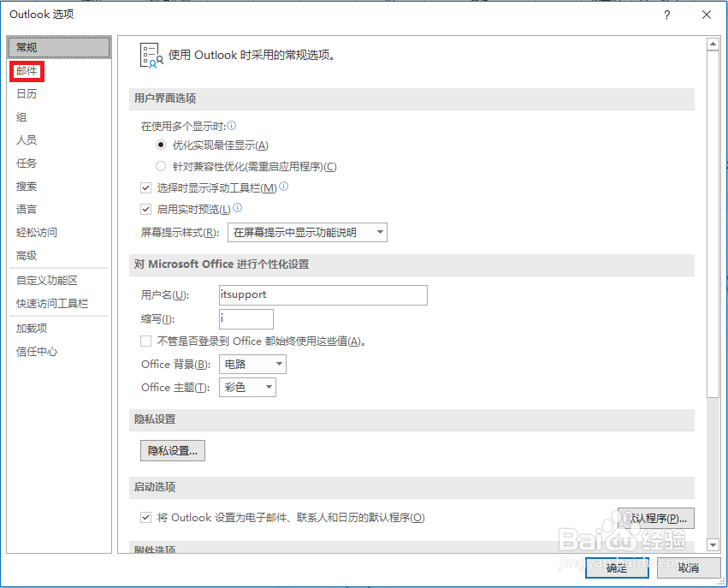Click the 用户名 input field
Viewport: 728px width, 588px height.
click(x=323, y=295)
